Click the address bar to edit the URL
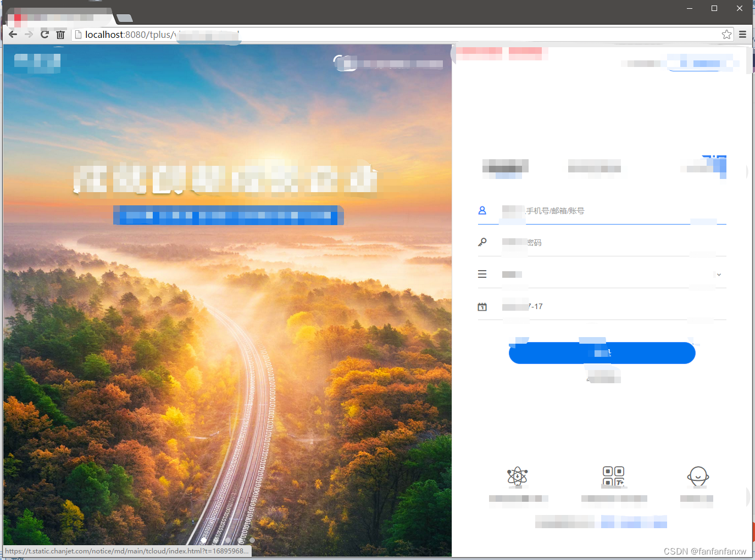This screenshot has width=755, height=560. 330,34
